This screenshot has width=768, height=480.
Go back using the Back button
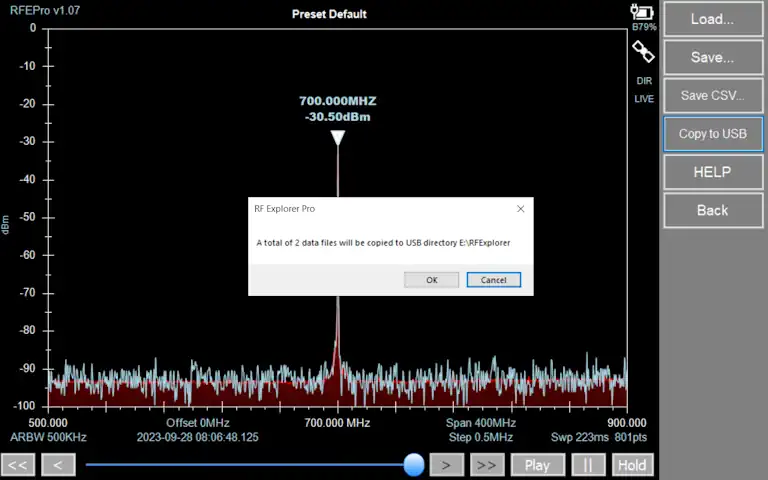tap(712, 210)
